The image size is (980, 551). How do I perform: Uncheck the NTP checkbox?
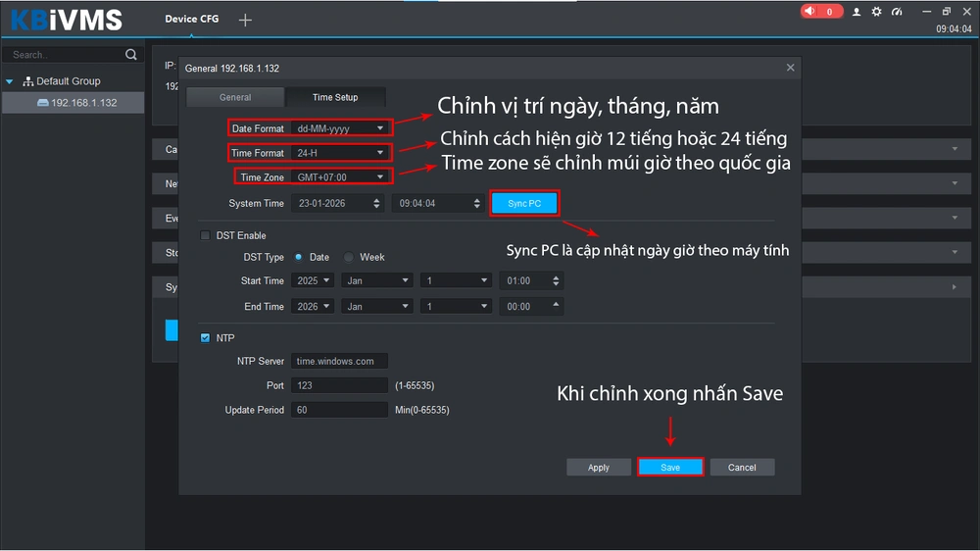tap(206, 338)
